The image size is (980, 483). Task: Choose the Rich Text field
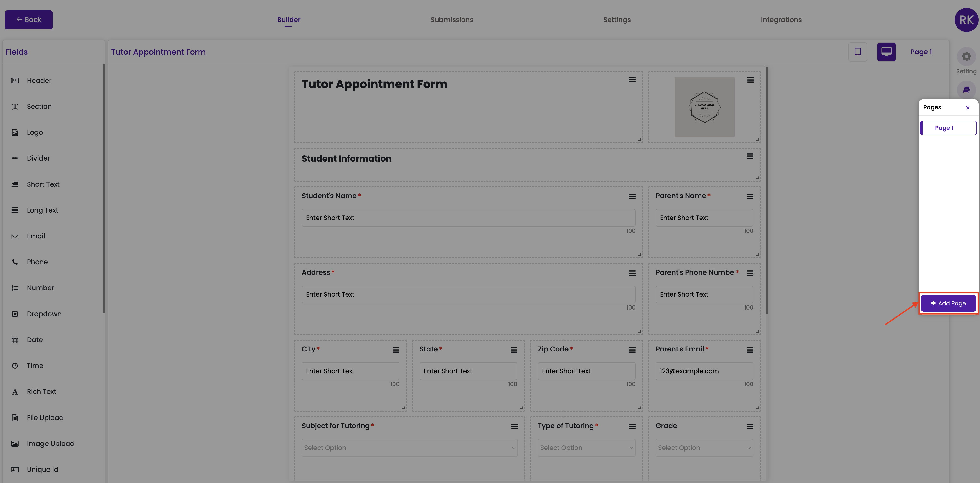41,392
